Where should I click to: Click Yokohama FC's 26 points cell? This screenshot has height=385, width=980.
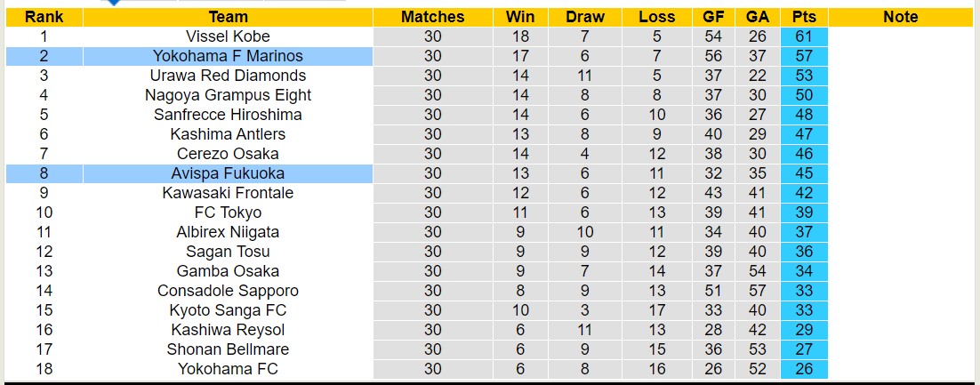(x=804, y=369)
